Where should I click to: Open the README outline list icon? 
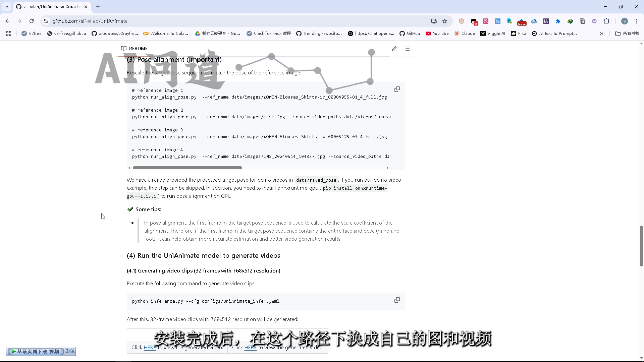tap(407, 49)
